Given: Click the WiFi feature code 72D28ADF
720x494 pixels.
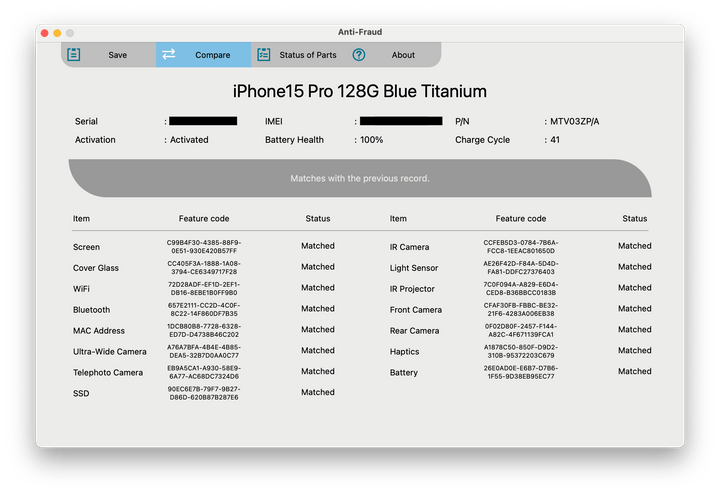Looking at the screenshot, I should point(204,288).
